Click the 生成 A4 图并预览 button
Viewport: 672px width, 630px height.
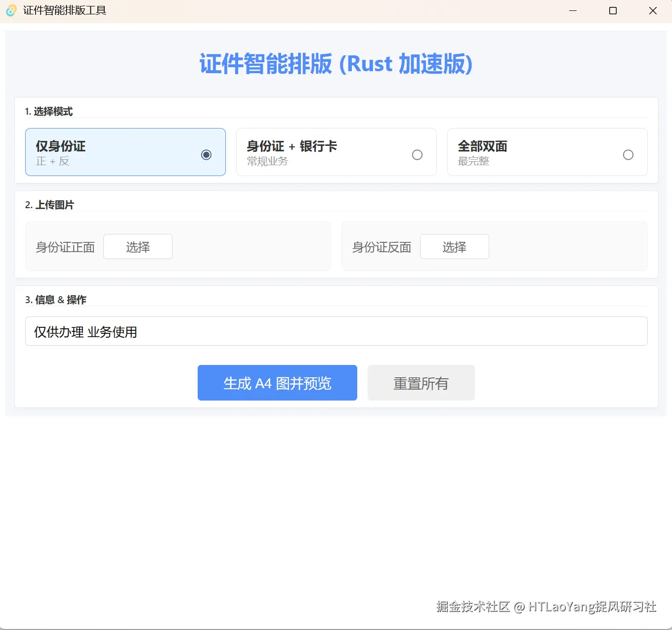point(277,383)
